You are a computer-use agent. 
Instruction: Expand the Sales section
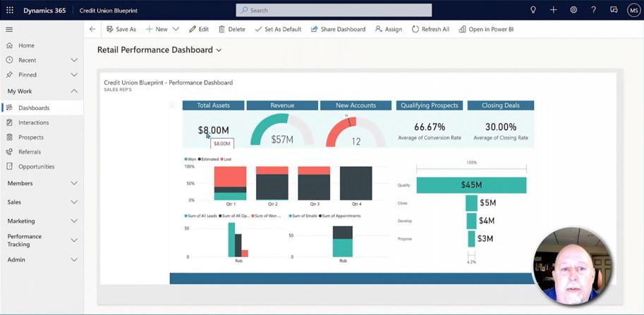74,202
